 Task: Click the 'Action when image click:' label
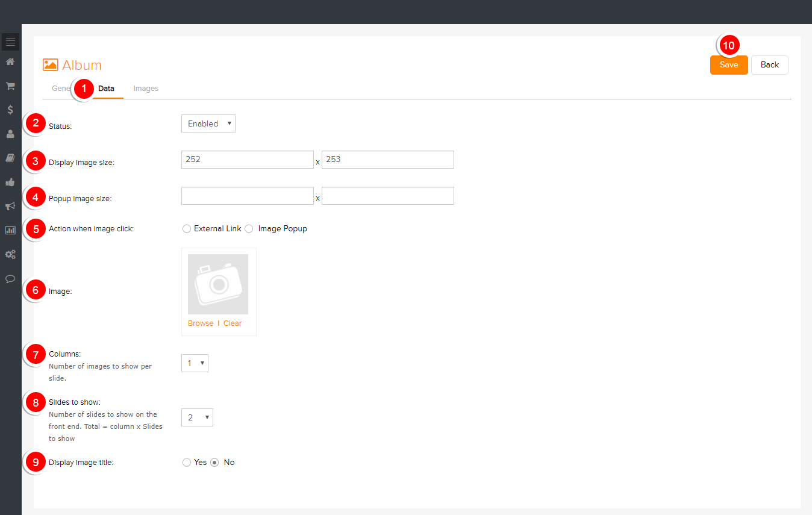(91, 229)
